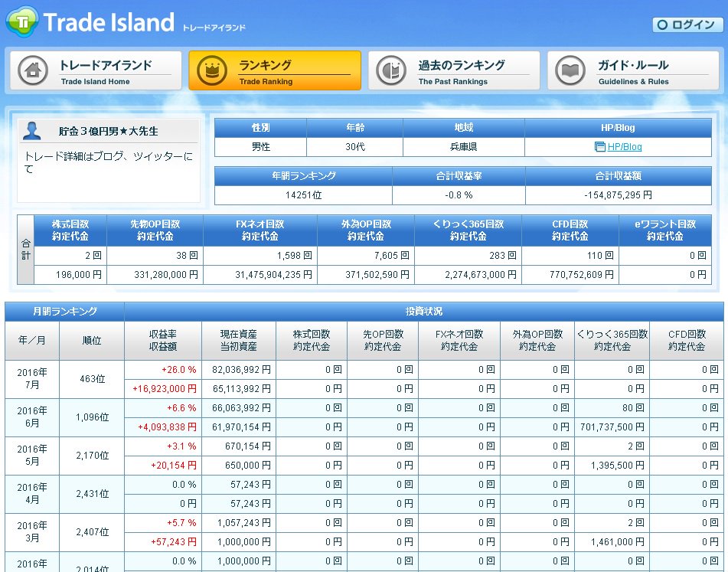Click the 外為OP count 7,605 回

tap(392, 255)
